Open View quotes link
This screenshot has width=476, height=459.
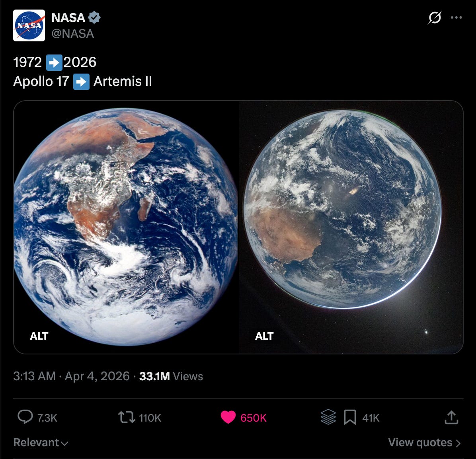pyautogui.click(x=424, y=443)
